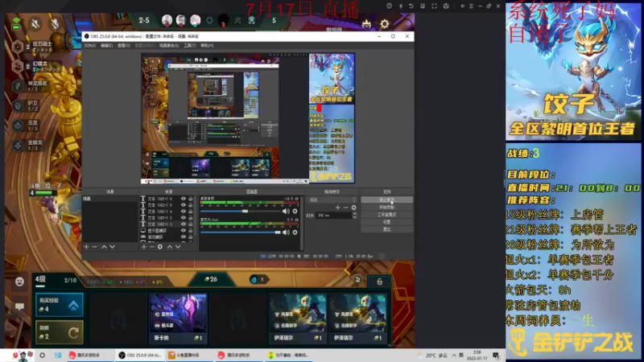
Task: Open OBS 25.0.8 in the taskbar
Action: [139, 355]
